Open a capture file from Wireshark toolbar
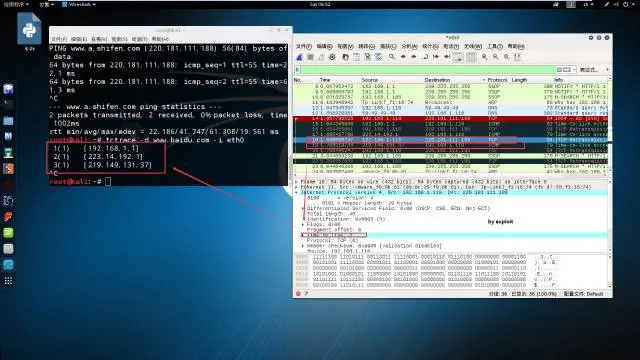Image resolution: width=640 pixels, height=360 pixels. click(345, 57)
